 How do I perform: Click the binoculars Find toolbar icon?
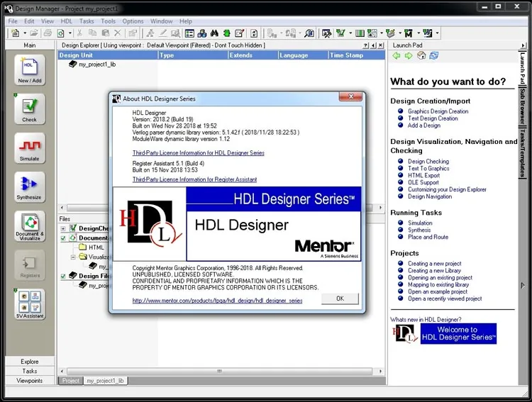pyautogui.click(x=214, y=33)
